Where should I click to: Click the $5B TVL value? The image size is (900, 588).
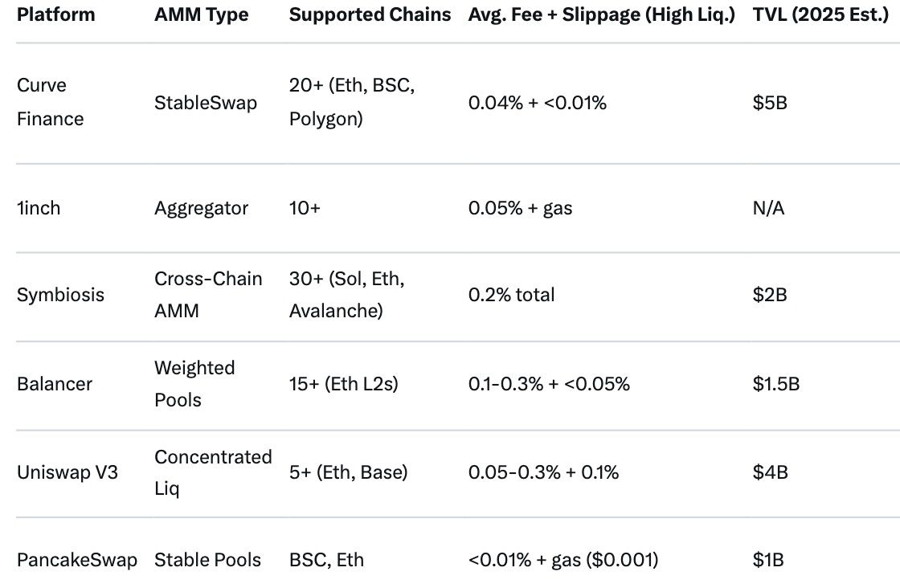coord(770,102)
